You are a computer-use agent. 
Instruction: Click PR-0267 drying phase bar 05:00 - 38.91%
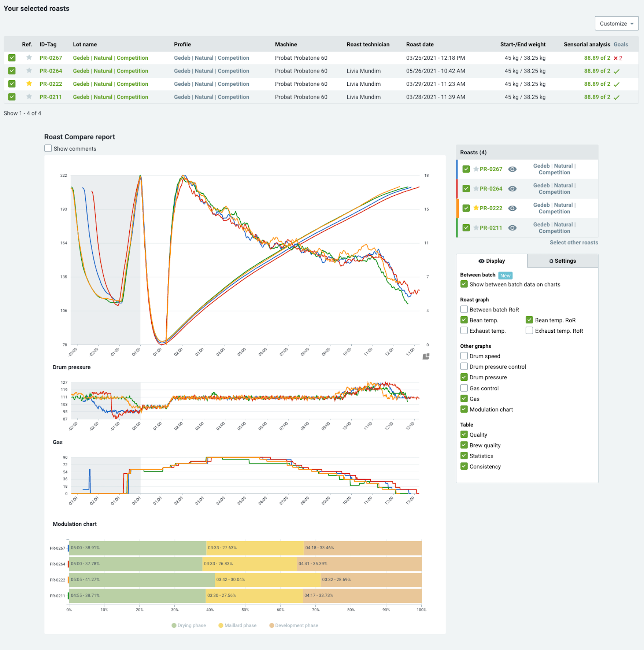pyautogui.click(x=137, y=548)
